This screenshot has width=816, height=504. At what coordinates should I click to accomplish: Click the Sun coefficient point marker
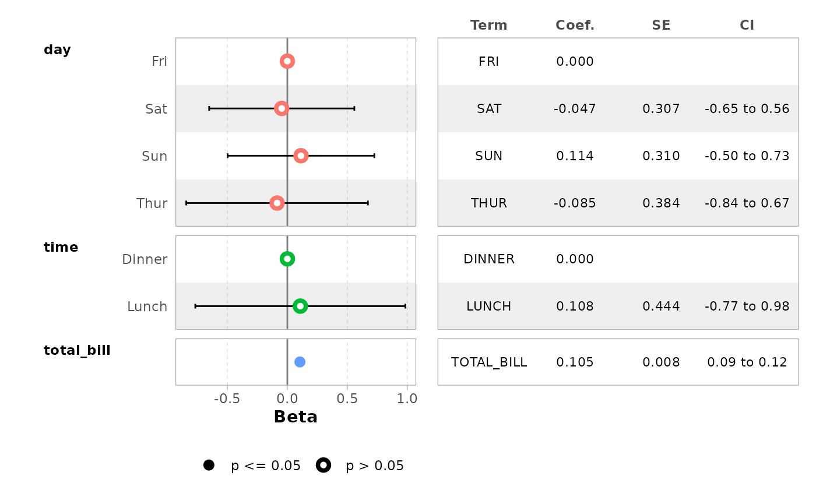click(301, 156)
